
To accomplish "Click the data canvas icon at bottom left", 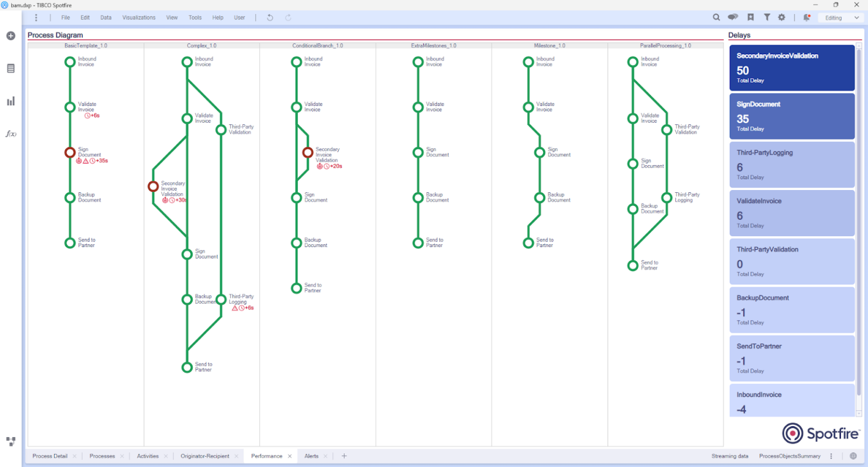I will pos(11,441).
